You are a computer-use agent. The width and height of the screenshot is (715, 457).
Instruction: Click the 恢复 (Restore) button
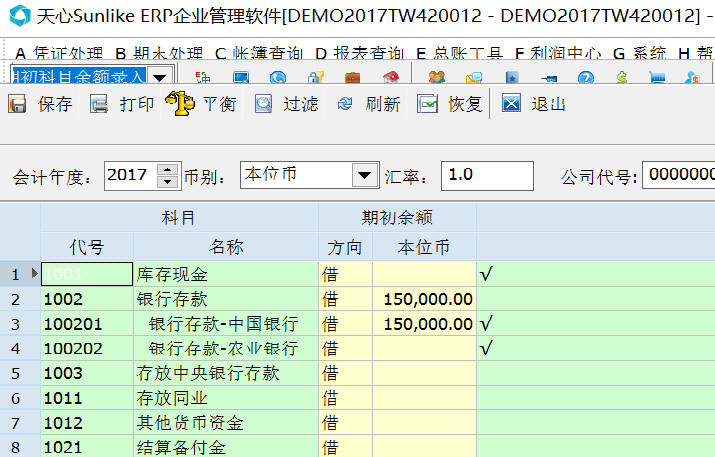(x=450, y=104)
